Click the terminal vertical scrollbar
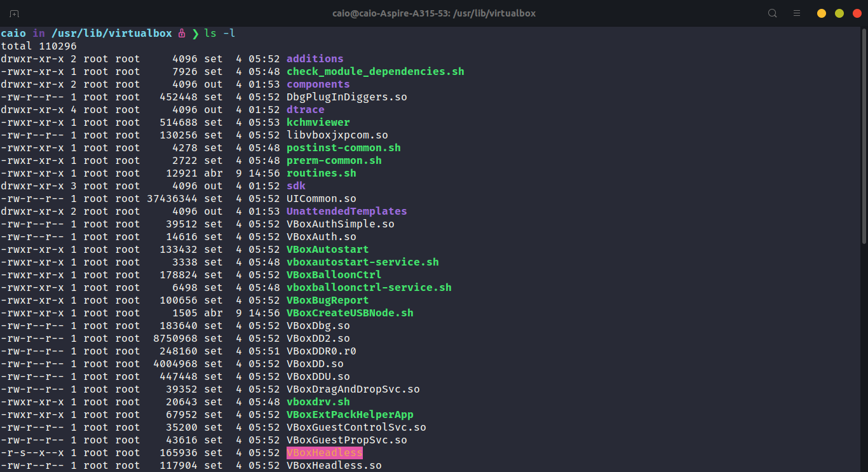 [x=864, y=137]
